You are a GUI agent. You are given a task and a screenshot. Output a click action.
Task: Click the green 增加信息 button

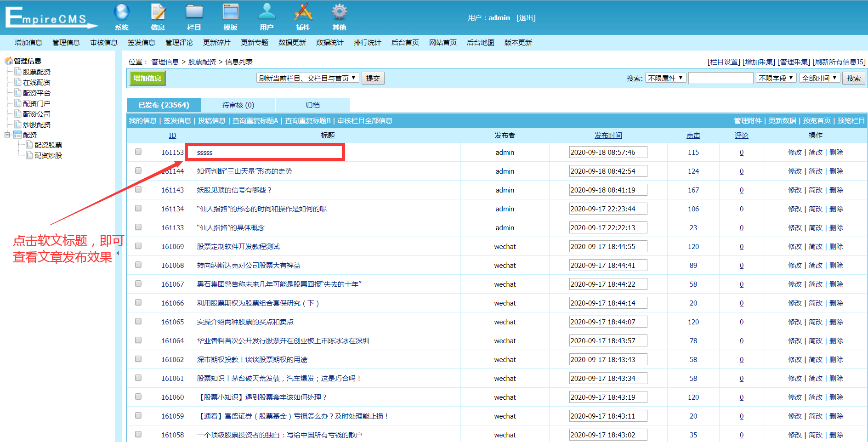pos(148,78)
